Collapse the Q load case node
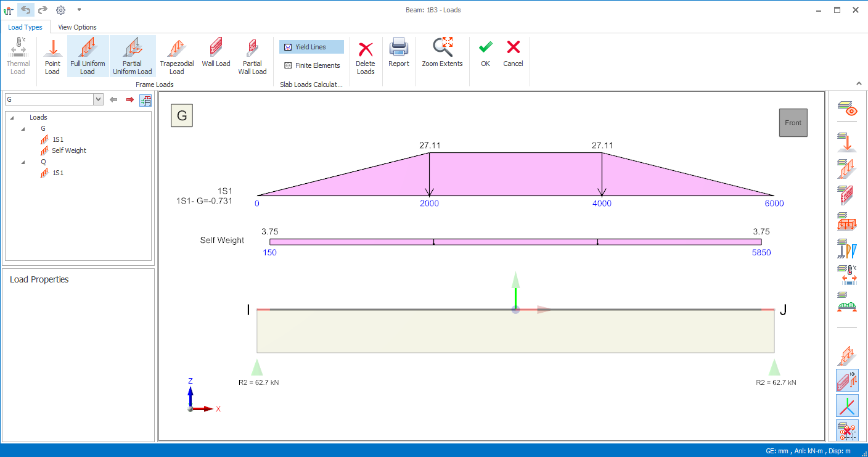 [23, 162]
